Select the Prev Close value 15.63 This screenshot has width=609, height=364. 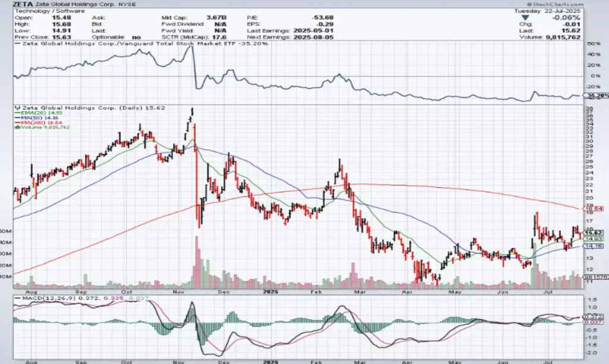pyautogui.click(x=61, y=37)
